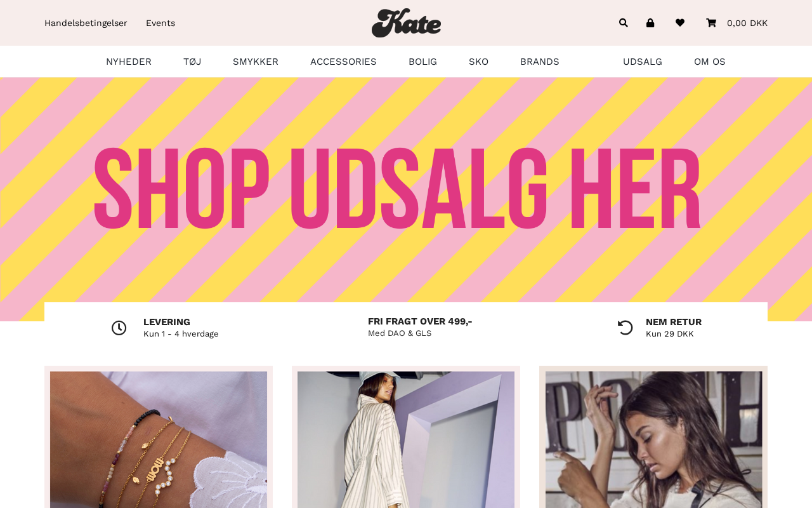The height and width of the screenshot is (508, 812).
Task: Click the return arrow icon by Nem Retur
Action: click(625, 328)
